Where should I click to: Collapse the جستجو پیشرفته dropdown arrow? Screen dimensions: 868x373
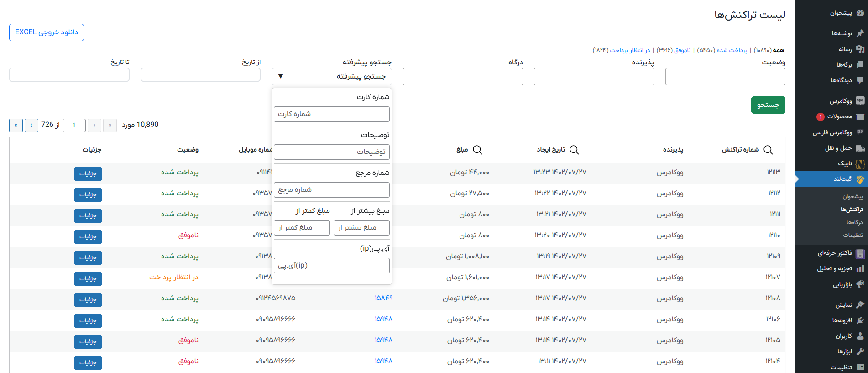click(281, 76)
